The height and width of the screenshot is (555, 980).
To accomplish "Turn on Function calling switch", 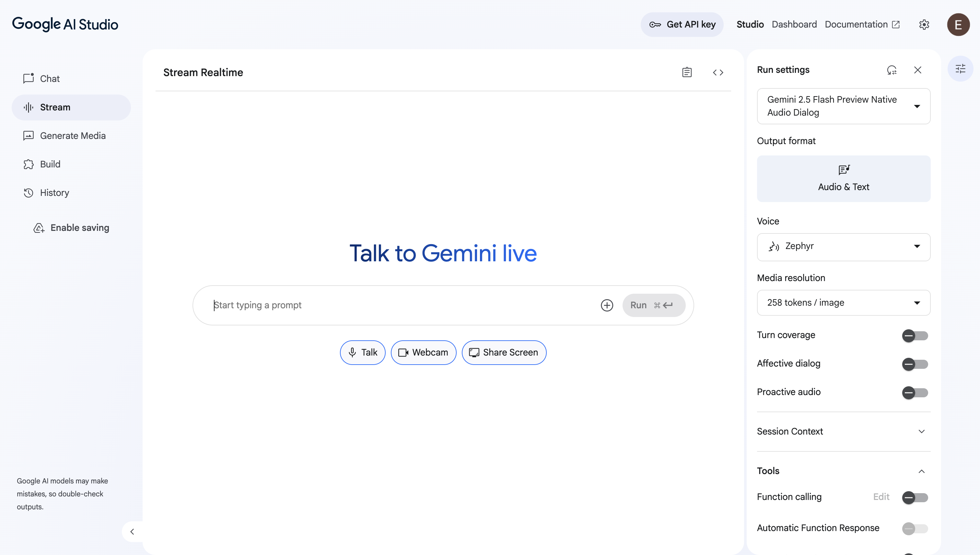I will (x=915, y=497).
